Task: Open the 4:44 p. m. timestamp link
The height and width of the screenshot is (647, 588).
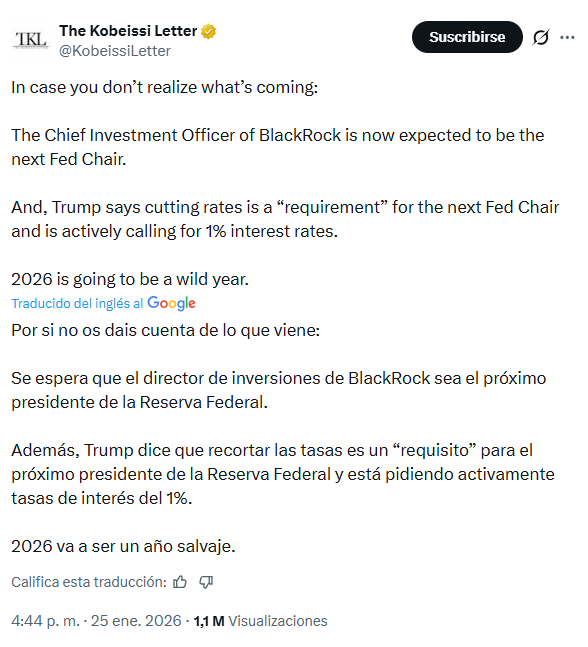Action: 45,621
